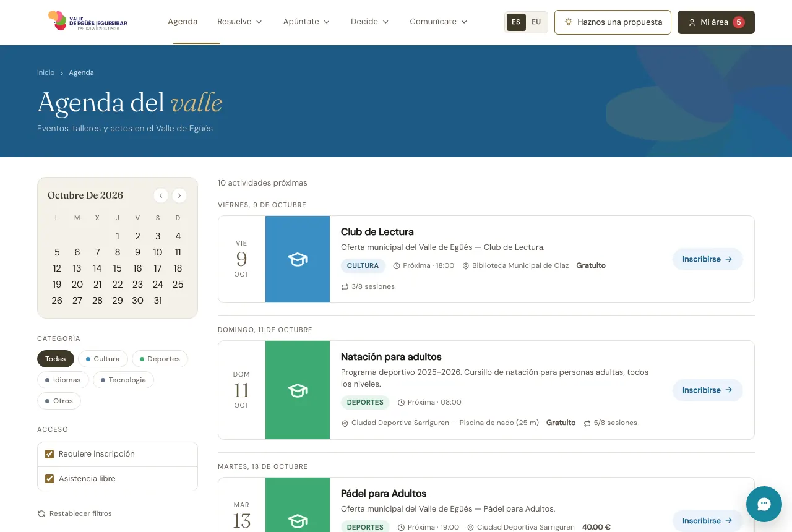Open the Agenda tab

point(183,22)
